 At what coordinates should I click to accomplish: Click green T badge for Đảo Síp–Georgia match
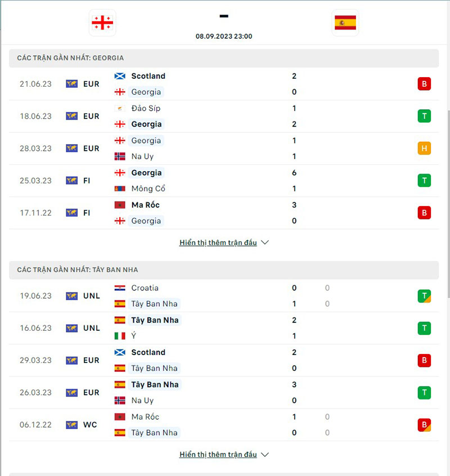(424, 116)
